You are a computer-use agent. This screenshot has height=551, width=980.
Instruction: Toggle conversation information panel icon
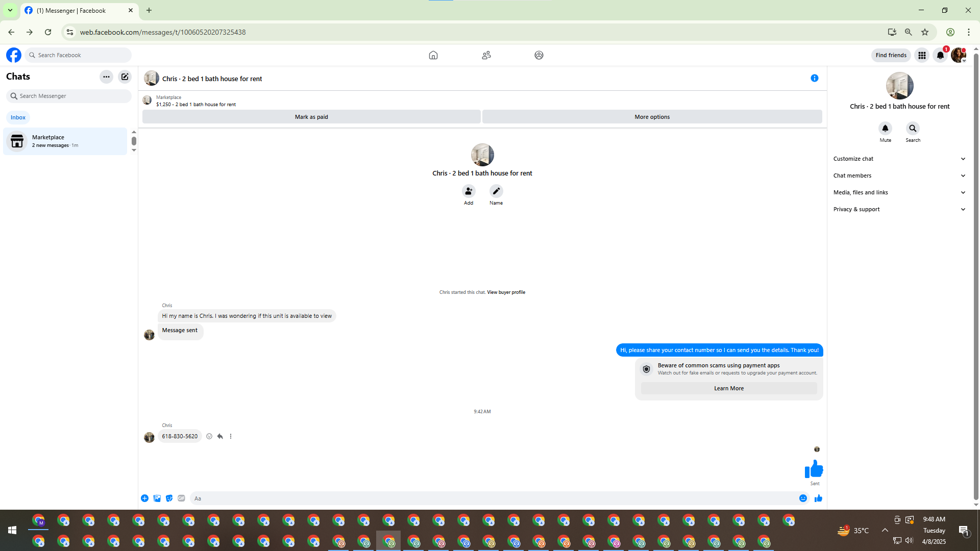click(814, 78)
